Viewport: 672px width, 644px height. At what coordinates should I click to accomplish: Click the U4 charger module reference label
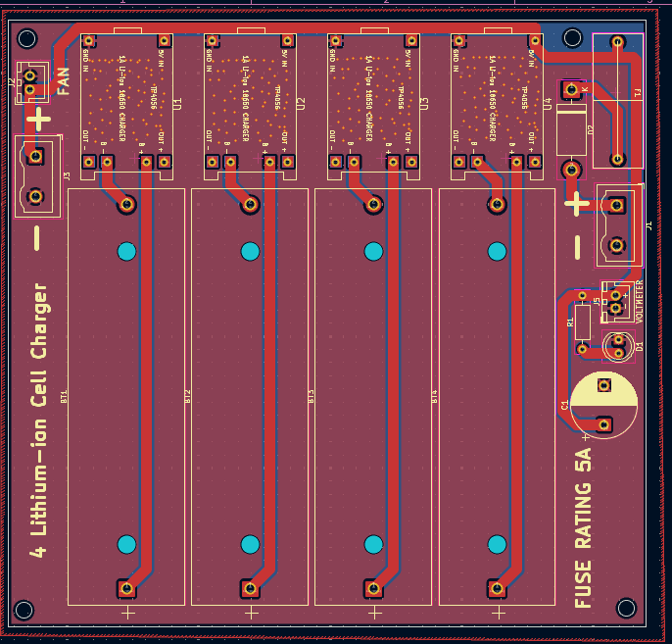548,103
